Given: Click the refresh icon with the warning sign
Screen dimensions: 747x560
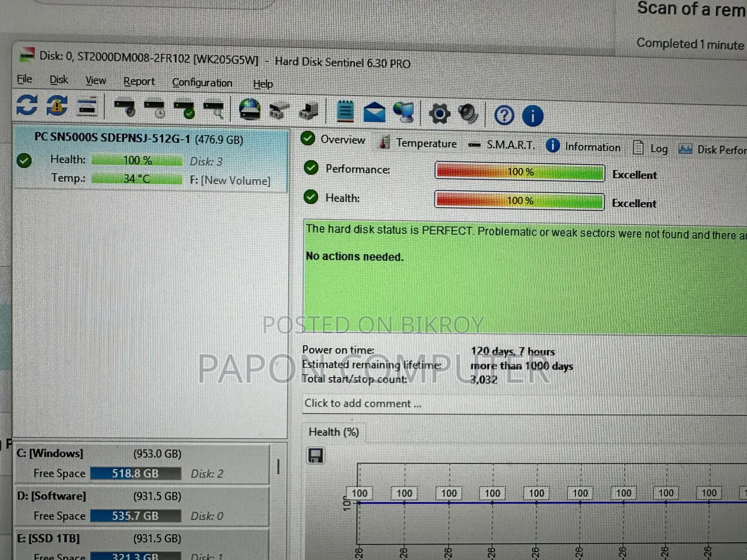Looking at the screenshot, I should pyautogui.click(x=56, y=105).
